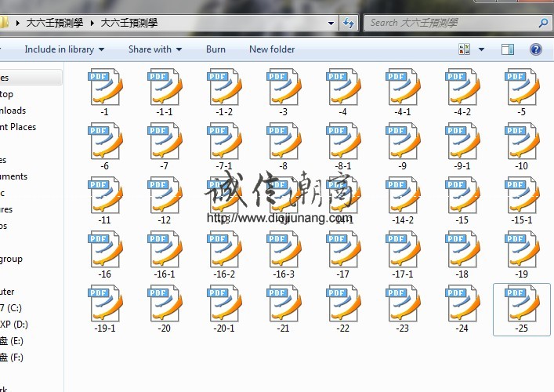Select PDF file named -20-1
This screenshot has width=554, height=392.
click(x=224, y=309)
